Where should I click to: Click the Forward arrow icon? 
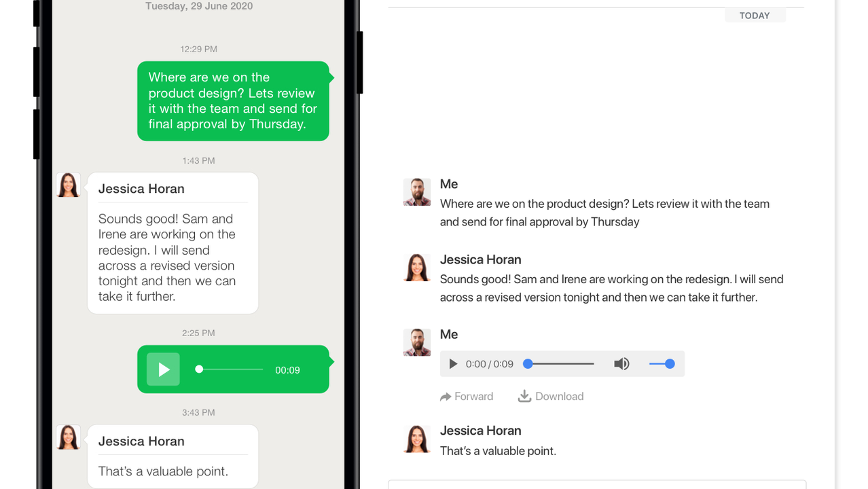click(x=446, y=397)
